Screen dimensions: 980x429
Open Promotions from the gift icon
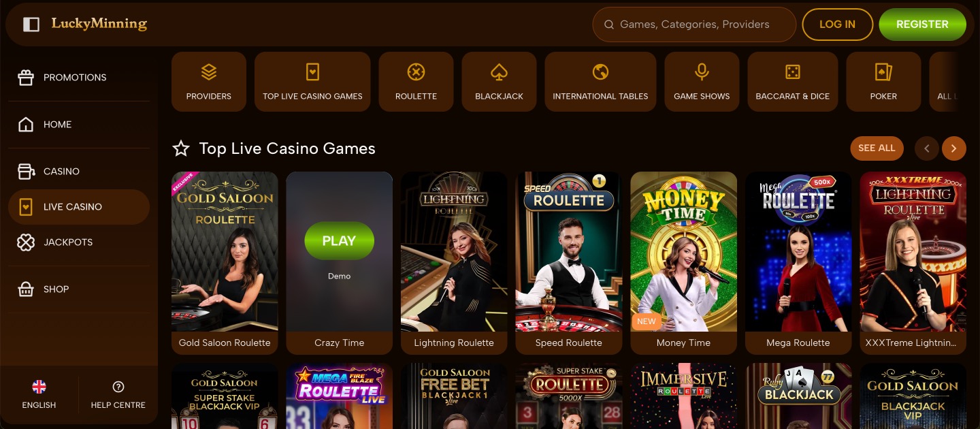[26, 78]
